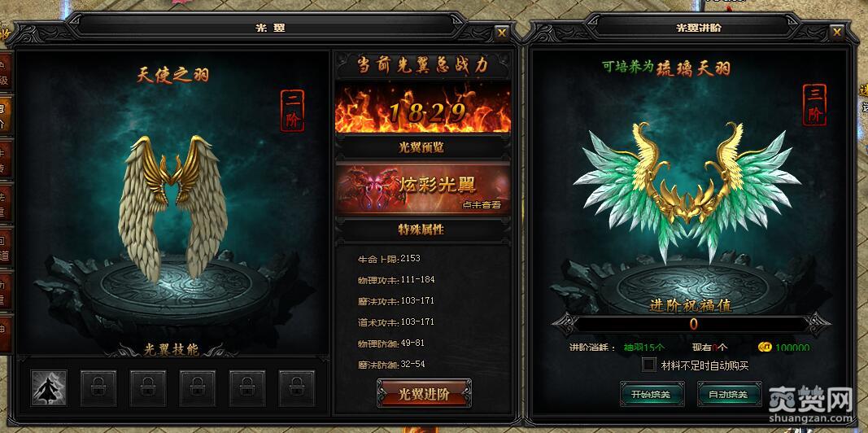868x433 pixels.
Task: Click the 自动培养 button
Action: pyautogui.click(x=729, y=394)
